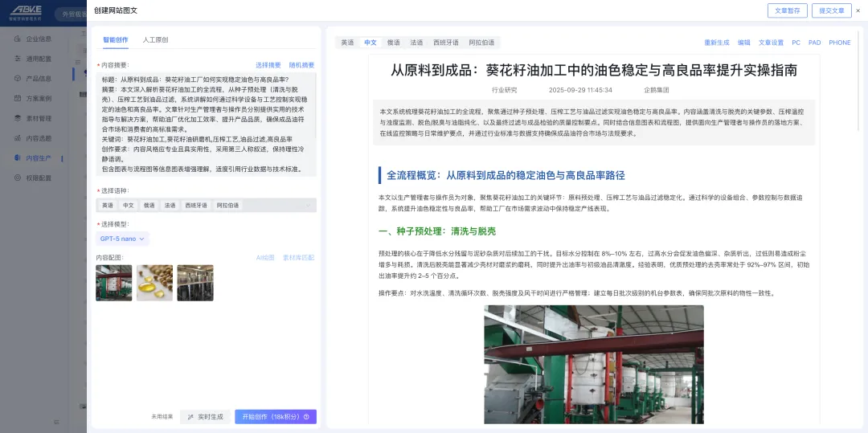This screenshot has height=433, width=868.
Task: Click the 重新生成 link
Action: [717, 43]
